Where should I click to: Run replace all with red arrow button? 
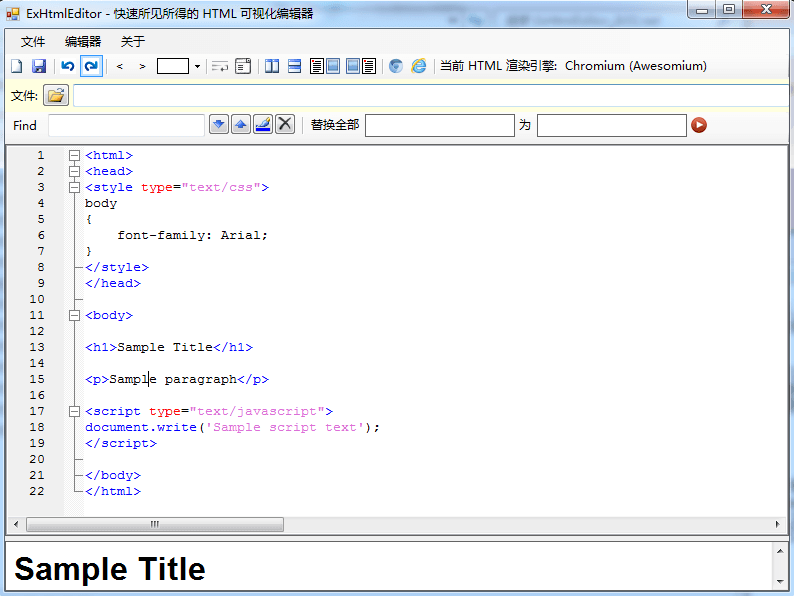700,125
